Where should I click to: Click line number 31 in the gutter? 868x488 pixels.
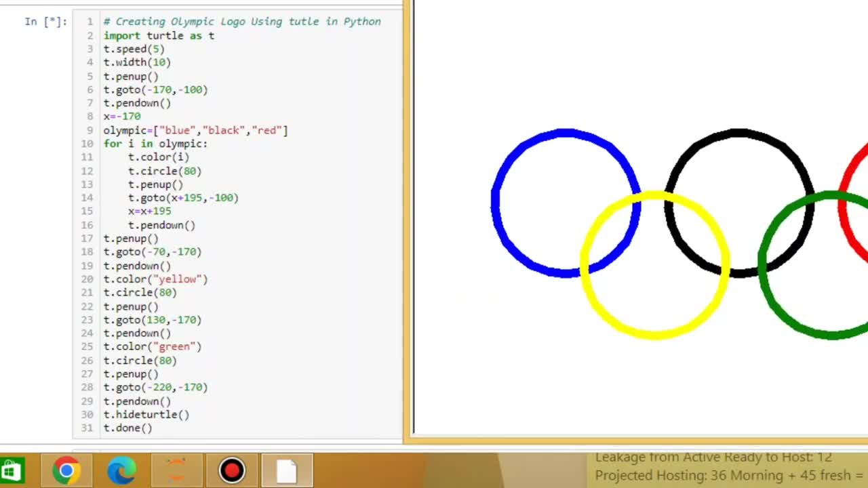[x=87, y=428]
